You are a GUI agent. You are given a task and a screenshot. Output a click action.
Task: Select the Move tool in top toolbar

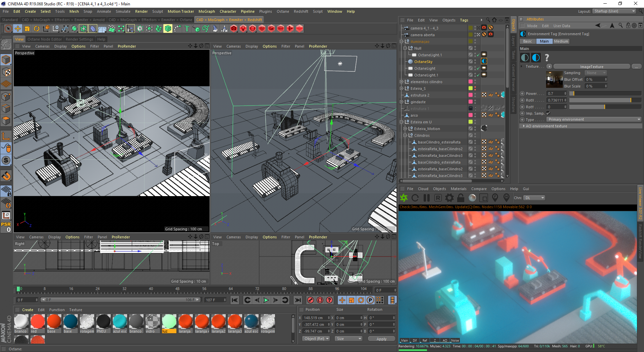pyautogui.click(x=18, y=29)
